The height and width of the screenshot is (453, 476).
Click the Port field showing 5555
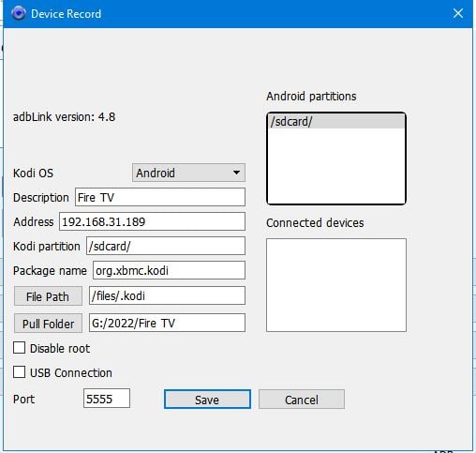[107, 399]
